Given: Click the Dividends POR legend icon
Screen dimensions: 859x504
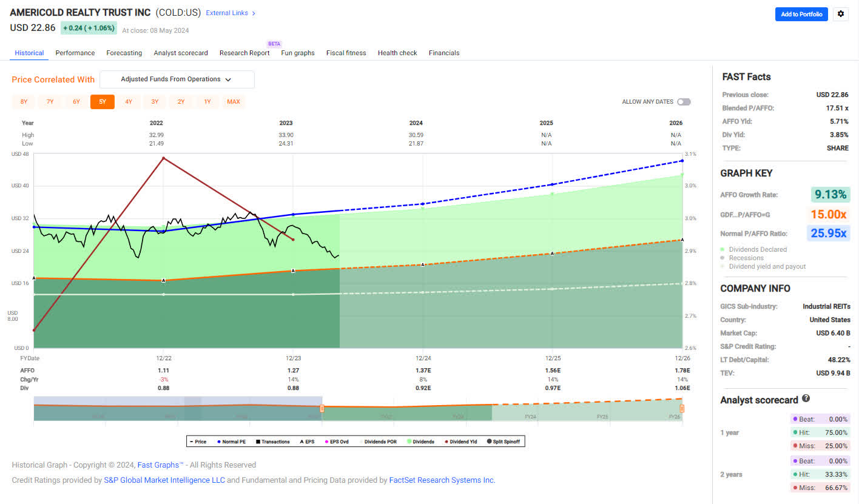Looking at the screenshot, I should coord(360,441).
